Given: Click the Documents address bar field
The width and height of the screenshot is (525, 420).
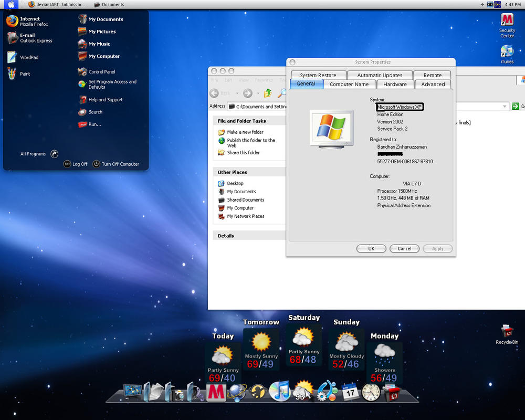Looking at the screenshot, I should point(257,107).
